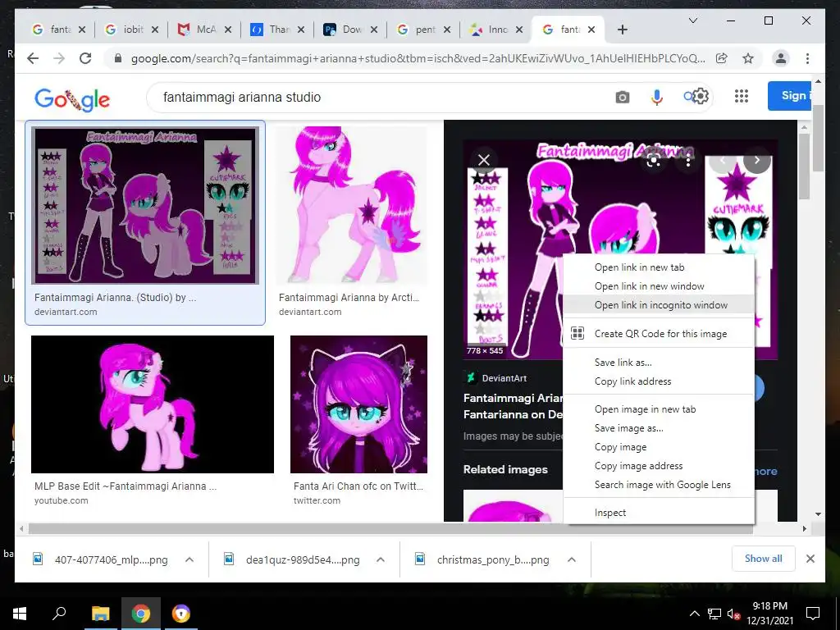This screenshot has height=630, width=840.
Task: Choose Open link in incognito window
Action: pyautogui.click(x=659, y=305)
